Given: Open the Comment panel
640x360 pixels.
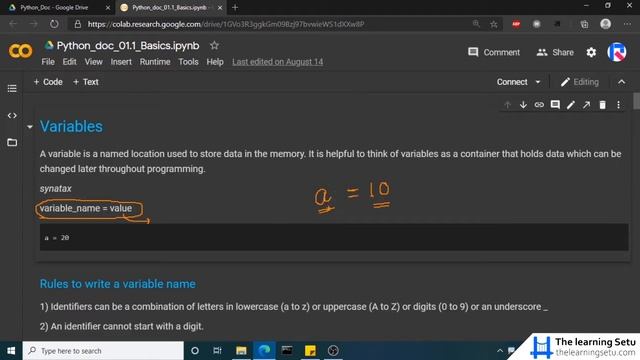Looking at the screenshot, I should coord(494,52).
